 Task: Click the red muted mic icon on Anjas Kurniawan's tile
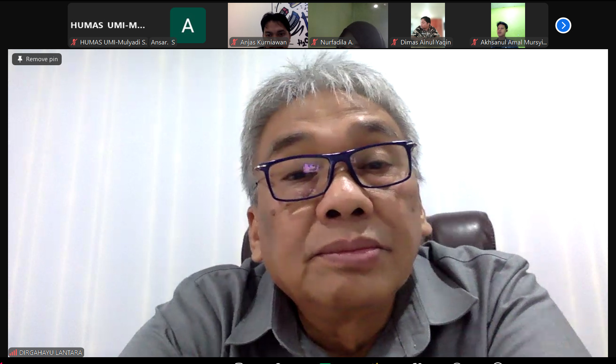[x=234, y=42]
